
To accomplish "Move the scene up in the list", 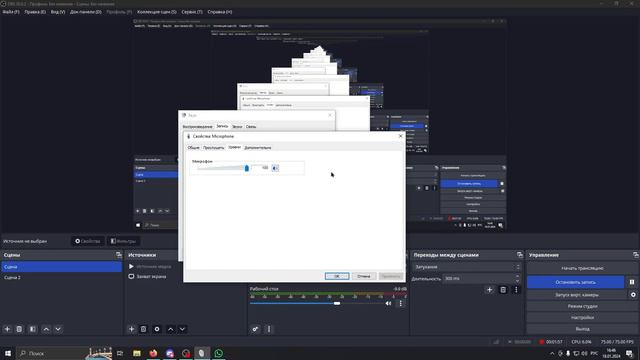I will click(46, 329).
